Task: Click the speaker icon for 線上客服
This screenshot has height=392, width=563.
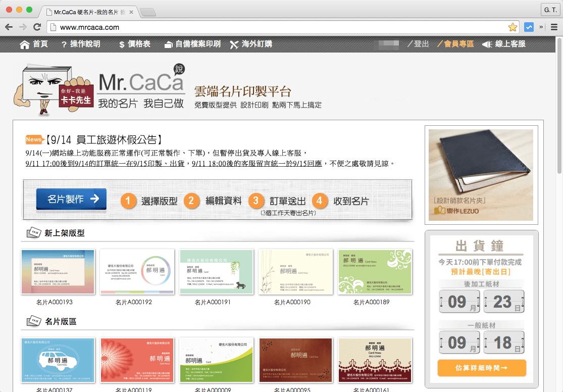Action: (x=487, y=44)
